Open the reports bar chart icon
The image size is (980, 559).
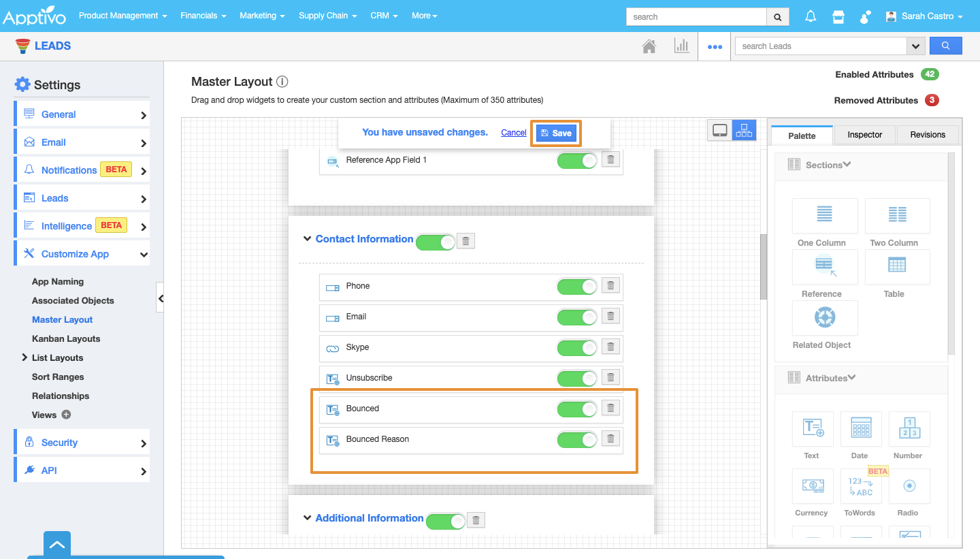click(x=681, y=46)
